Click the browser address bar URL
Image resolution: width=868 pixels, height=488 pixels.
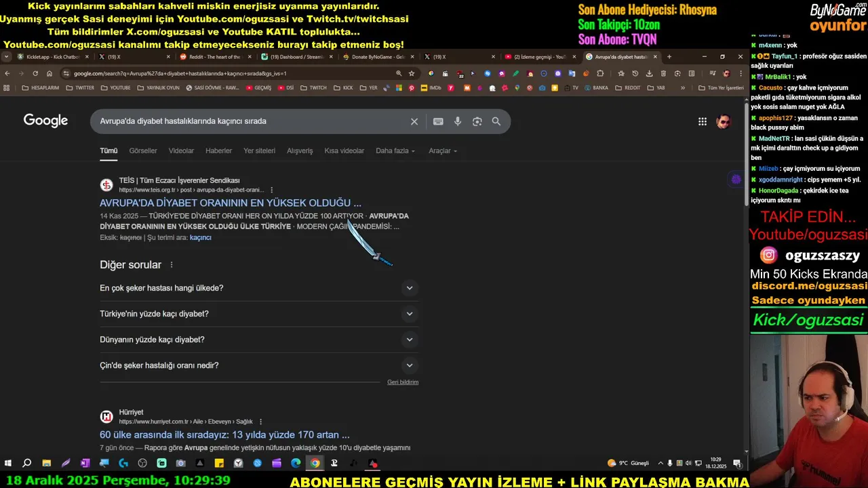pos(180,73)
